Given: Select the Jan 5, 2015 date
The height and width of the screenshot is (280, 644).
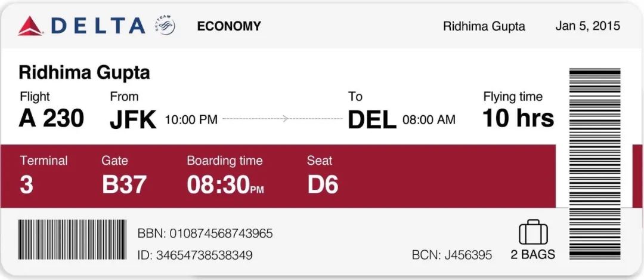Looking at the screenshot, I should point(588,26).
